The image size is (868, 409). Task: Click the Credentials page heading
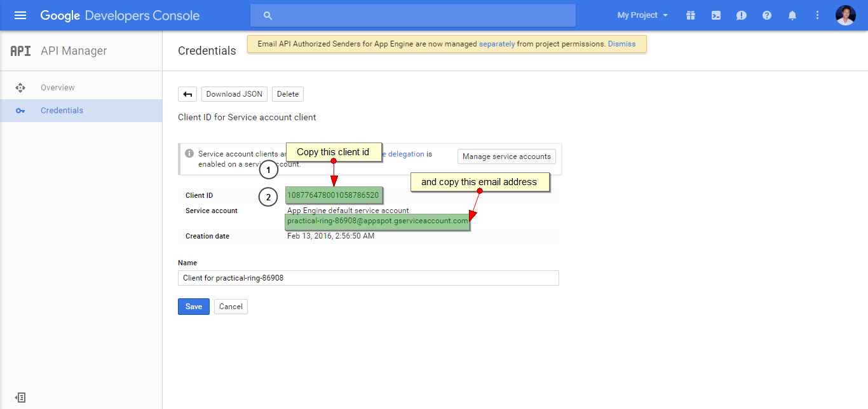pyautogui.click(x=207, y=51)
